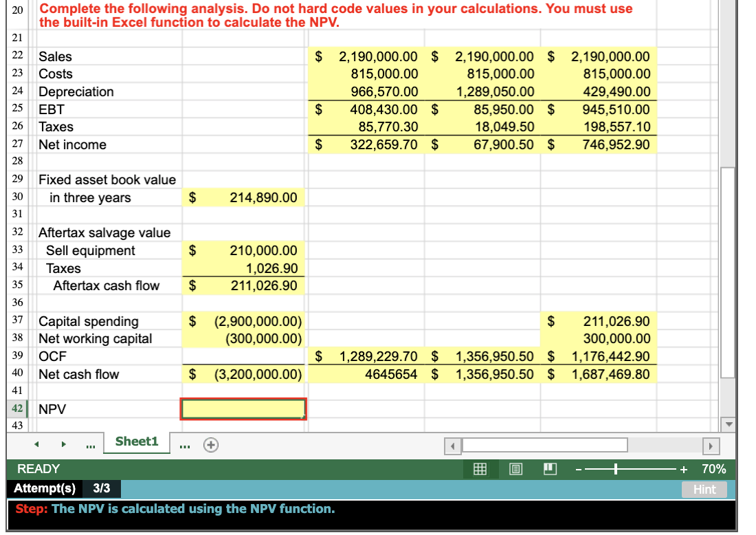Image resolution: width=756 pixels, height=535 pixels.
Task: Switch to Page Layout view icon
Action: click(514, 469)
